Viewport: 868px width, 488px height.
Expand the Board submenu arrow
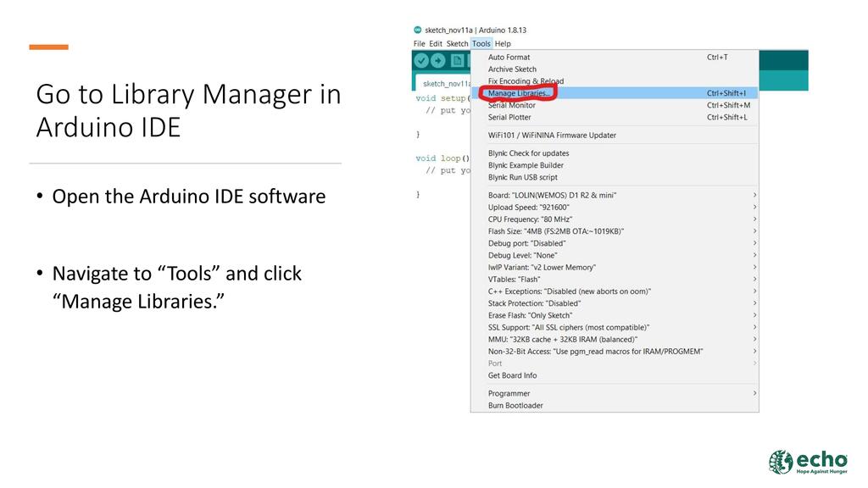[x=754, y=196]
